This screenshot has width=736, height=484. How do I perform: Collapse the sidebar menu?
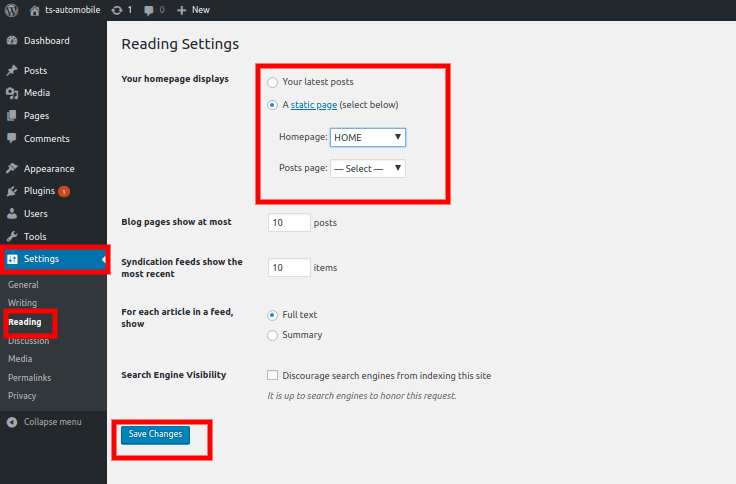click(x=48, y=422)
